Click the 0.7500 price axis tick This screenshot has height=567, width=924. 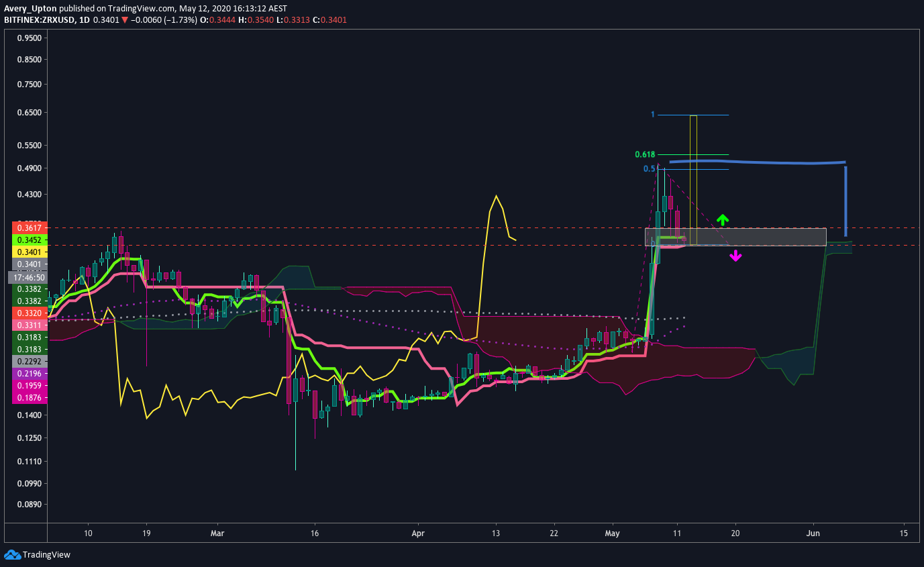coord(30,85)
